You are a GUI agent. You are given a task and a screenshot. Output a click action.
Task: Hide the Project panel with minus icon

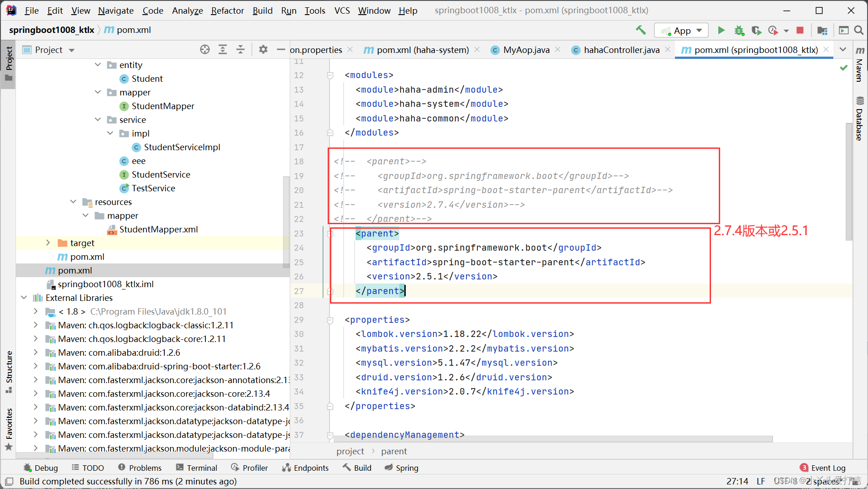pos(281,49)
